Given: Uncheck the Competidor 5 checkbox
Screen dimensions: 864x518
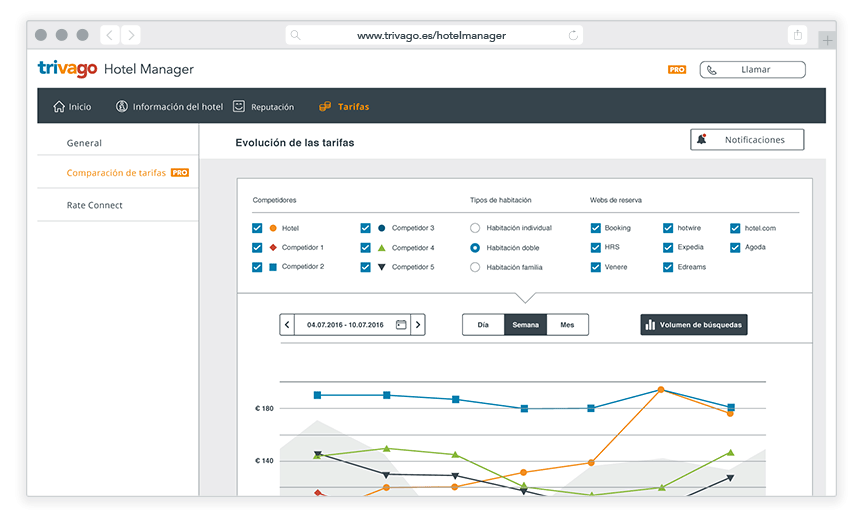Looking at the screenshot, I should pos(365,267).
